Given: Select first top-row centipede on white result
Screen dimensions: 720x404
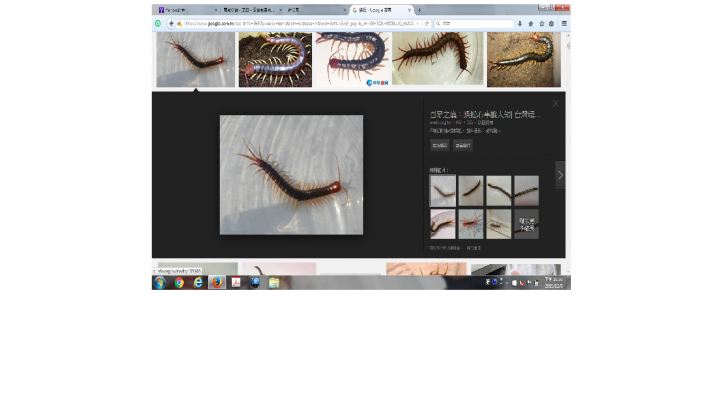Looking at the screenshot, I should point(196,59).
